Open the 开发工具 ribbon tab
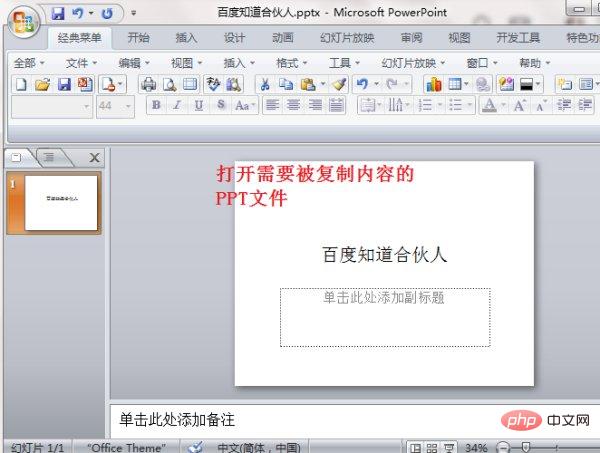Viewport: 600px width, 453px height. 518,38
